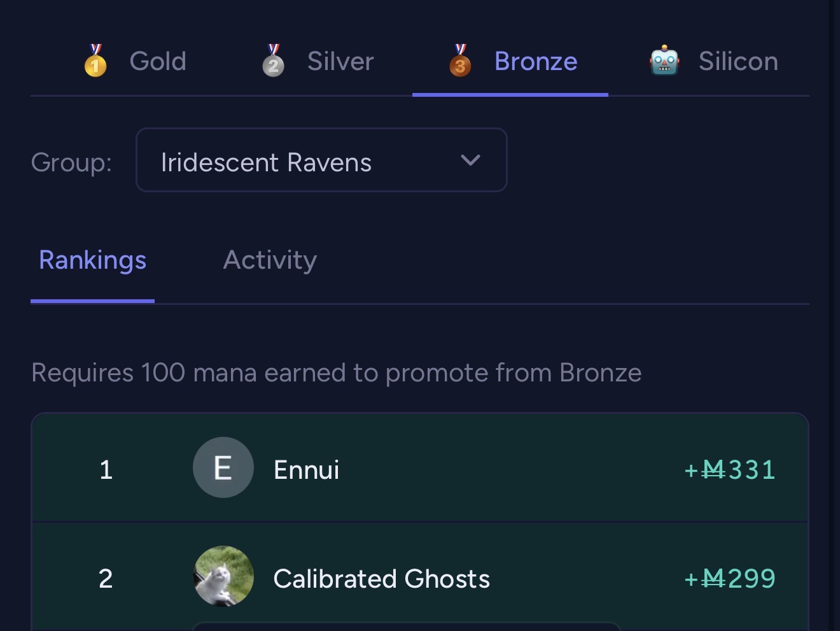Viewport: 840px width, 631px height.
Task: Click Calibrated Ghosts' +299 mana earned
Action: pos(729,579)
